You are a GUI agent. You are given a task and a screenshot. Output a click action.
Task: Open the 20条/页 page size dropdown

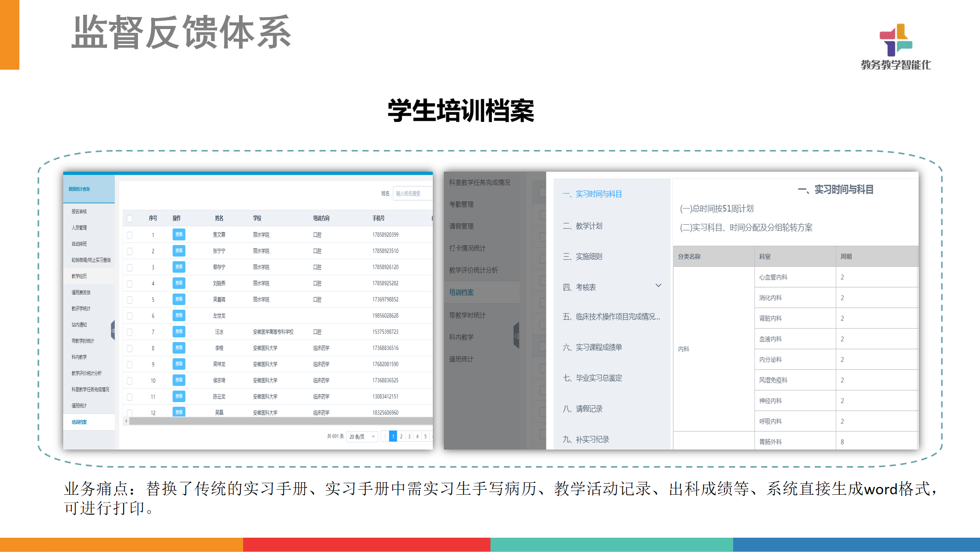(362, 436)
